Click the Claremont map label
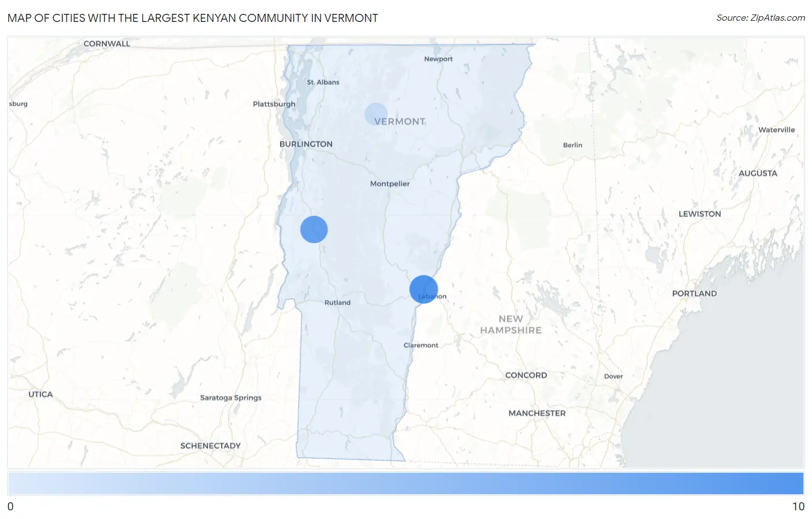Viewport: 812px width, 519px height. [x=421, y=345]
